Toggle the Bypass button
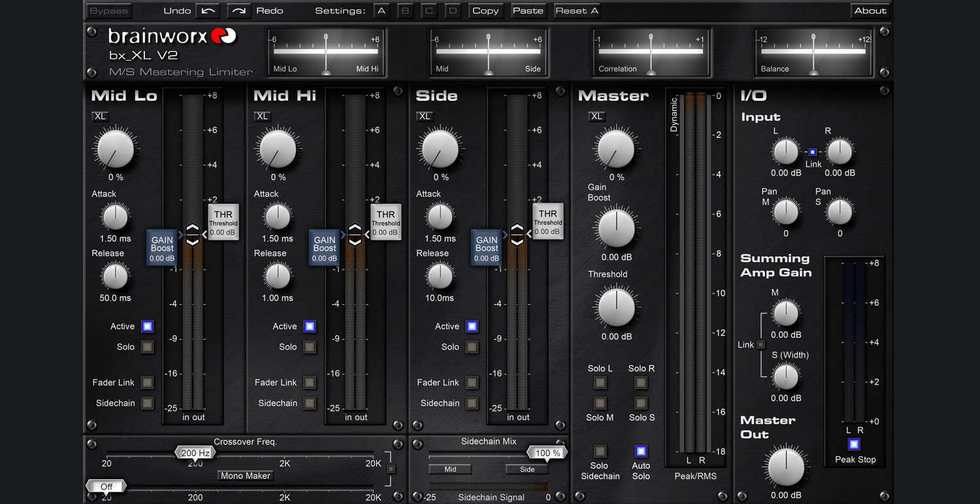Screen dimensions: 980x504 [109, 10]
